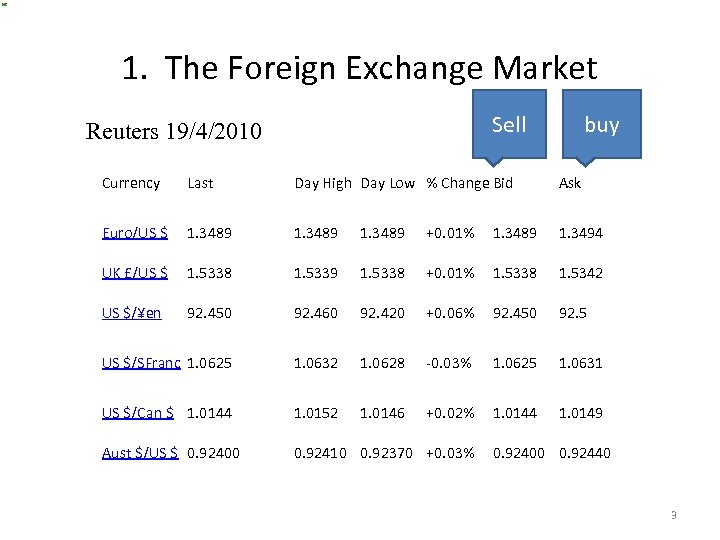
Task: Open the US $/SFranc link
Action: coord(141,363)
